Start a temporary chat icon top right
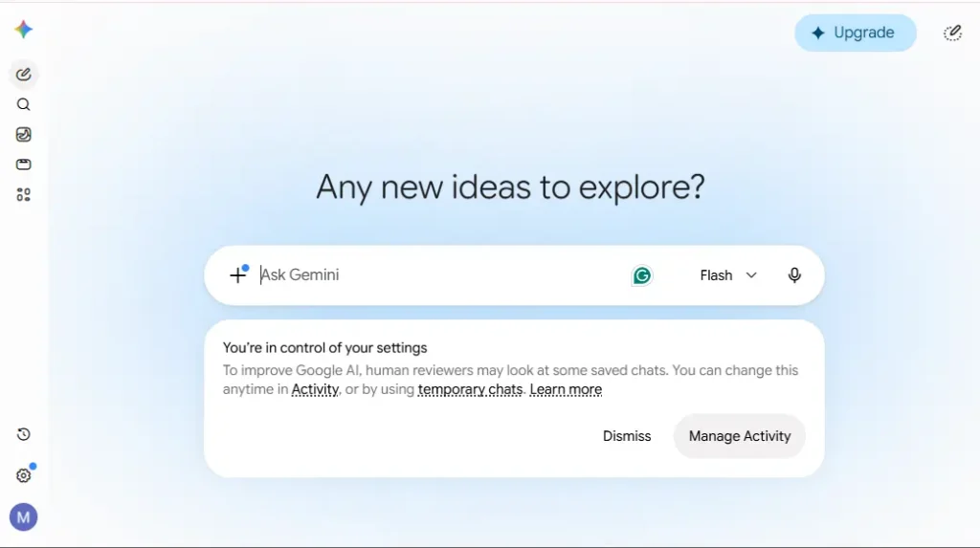The height and width of the screenshot is (548, 980). (952, 33)
